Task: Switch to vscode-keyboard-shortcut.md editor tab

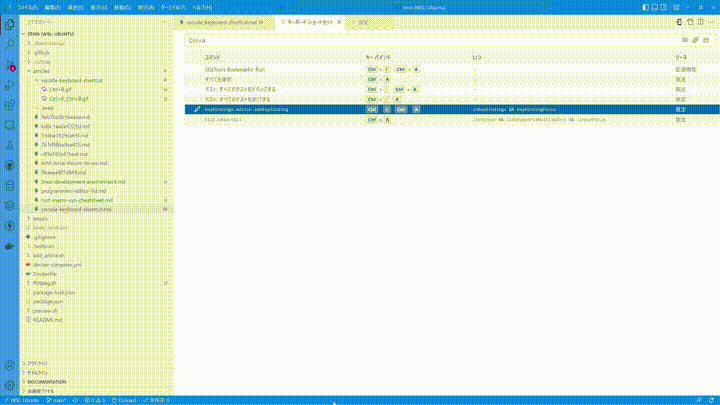Action: point(225,22)
